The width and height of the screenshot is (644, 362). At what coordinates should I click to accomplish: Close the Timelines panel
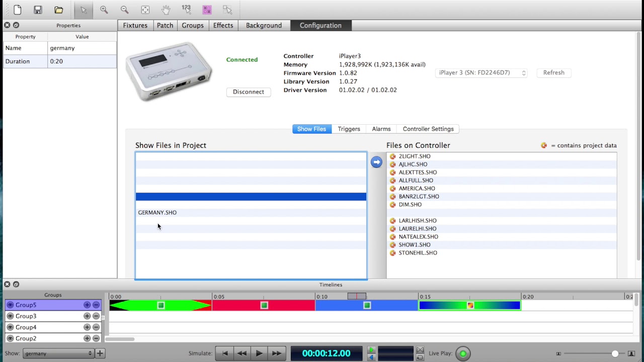pos(7,285)
